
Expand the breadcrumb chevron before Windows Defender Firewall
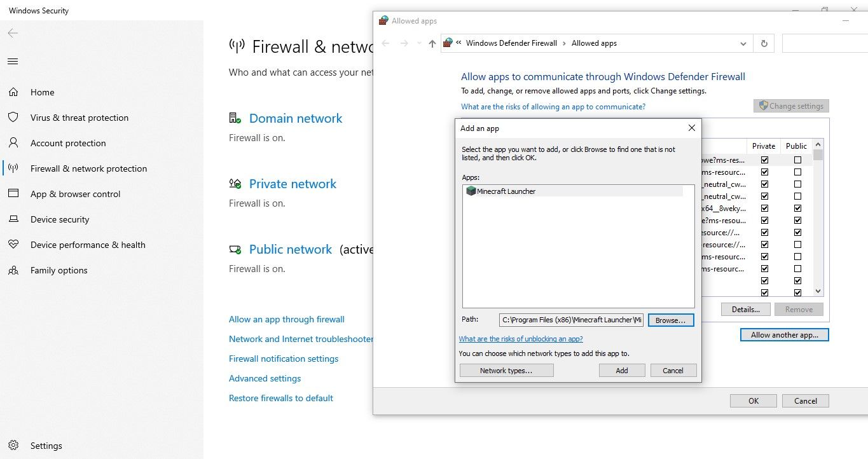pos(458,43)
